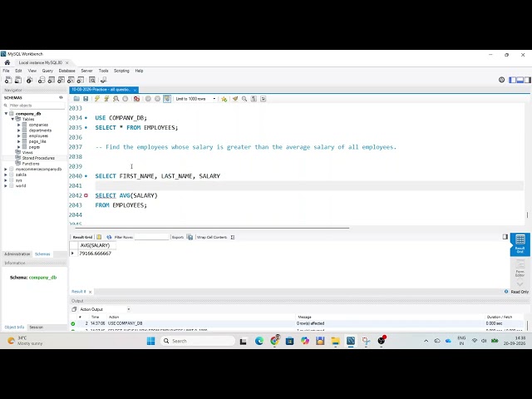Open the Server menu
Image resolution: width=532 pixels, height=399 pixels.
point(86,71)
